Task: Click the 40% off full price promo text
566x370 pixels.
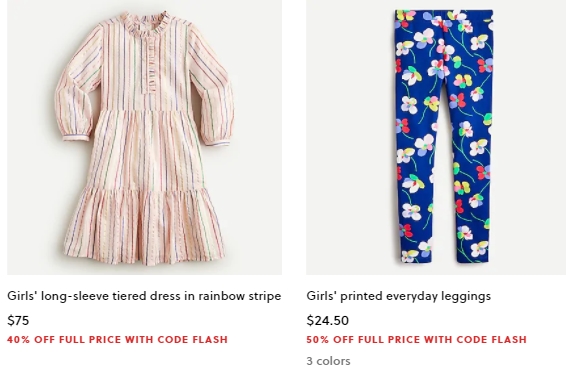Action: click(x=117, y=340)
